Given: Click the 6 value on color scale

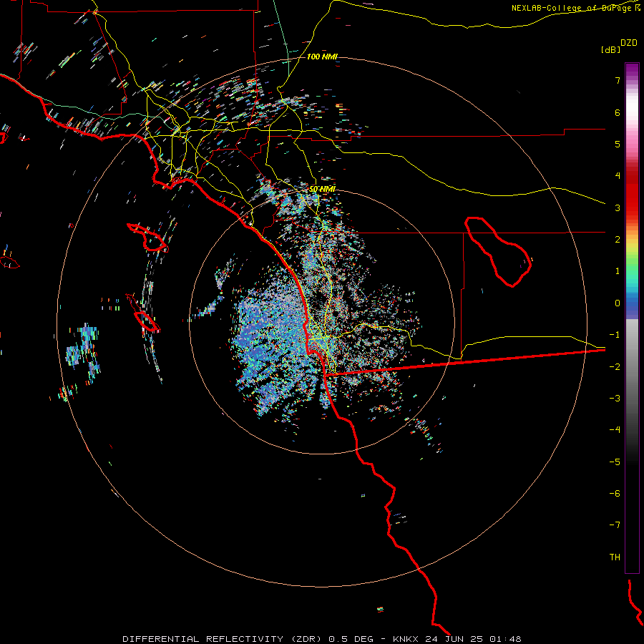Looking at the screenshot, I should (618, 112).
